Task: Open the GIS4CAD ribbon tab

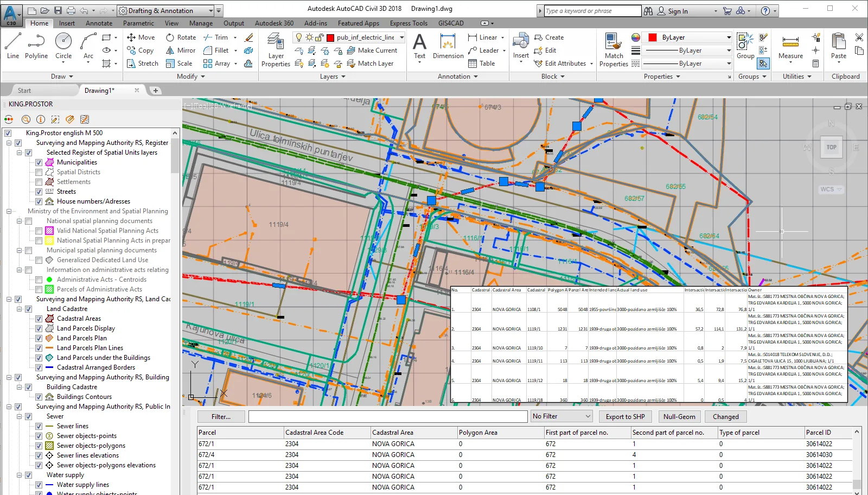Action: click(x=451, y=23)
